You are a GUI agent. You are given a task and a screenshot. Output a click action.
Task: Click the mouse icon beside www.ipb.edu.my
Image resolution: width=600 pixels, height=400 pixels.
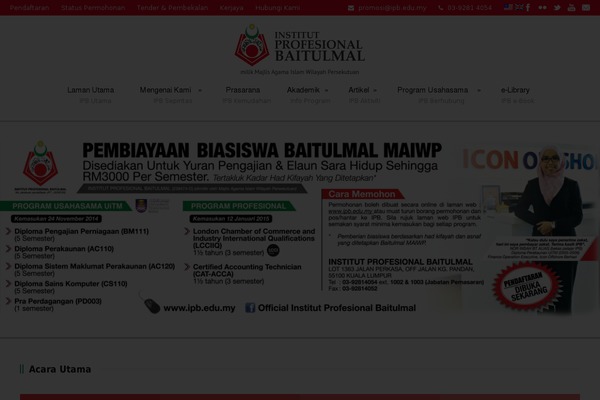(151, 305)
